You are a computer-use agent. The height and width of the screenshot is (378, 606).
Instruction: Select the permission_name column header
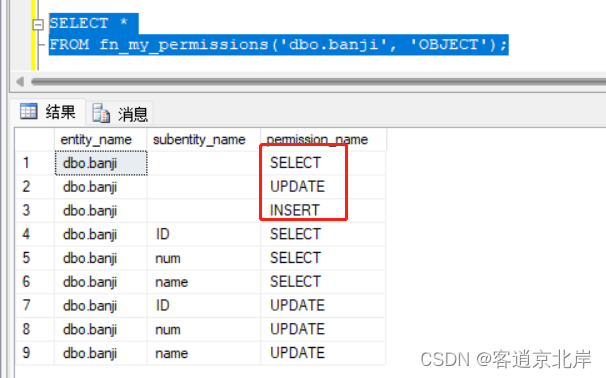coord(323,140)
